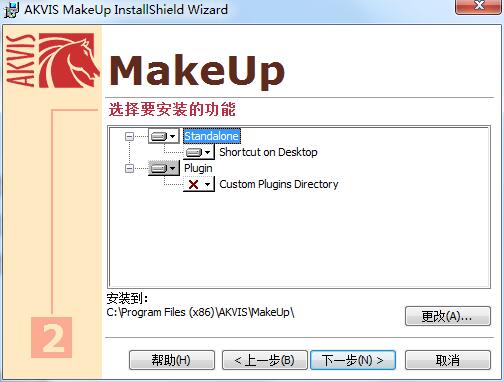The image size is (504, 382).
Task: Select the Custom Plugins Directory item
Action: 279,184
